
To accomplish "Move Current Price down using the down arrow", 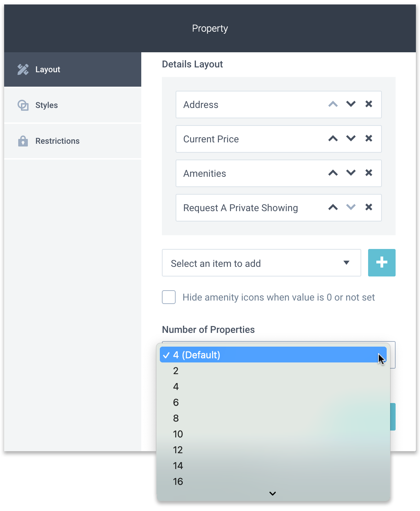I will 351,139.
